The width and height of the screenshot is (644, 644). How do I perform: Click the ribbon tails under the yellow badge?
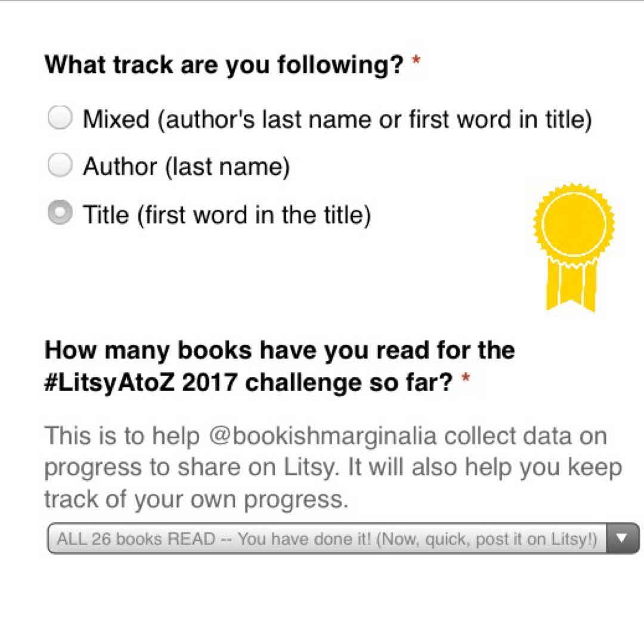coord(571,286)
